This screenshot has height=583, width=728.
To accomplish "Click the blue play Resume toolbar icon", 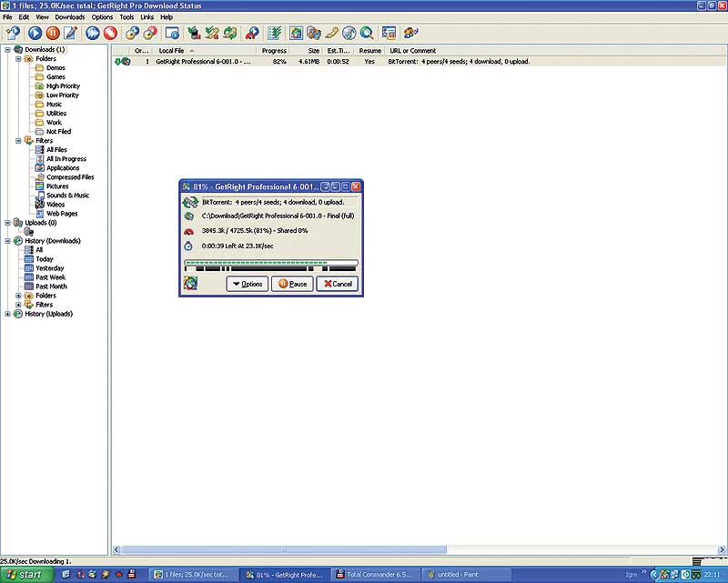I will [35, 33].
